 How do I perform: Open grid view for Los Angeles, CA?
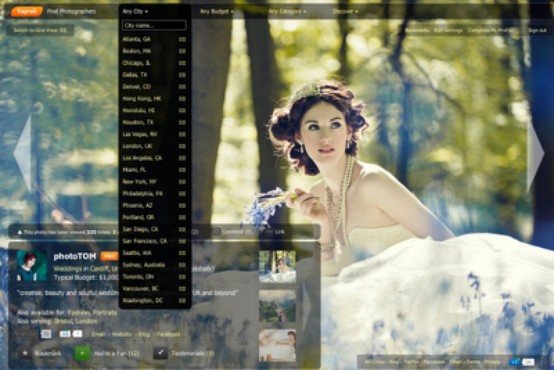tap(182, 158)
